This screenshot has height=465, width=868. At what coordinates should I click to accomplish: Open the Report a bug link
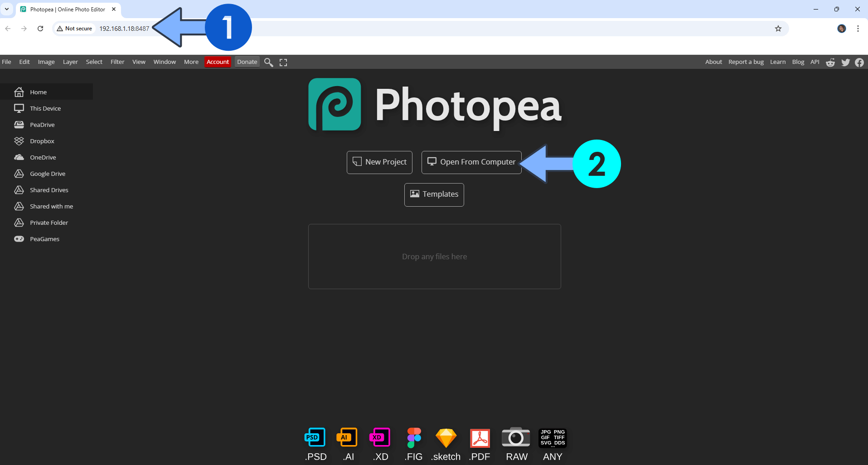click(x=746, y=62)
